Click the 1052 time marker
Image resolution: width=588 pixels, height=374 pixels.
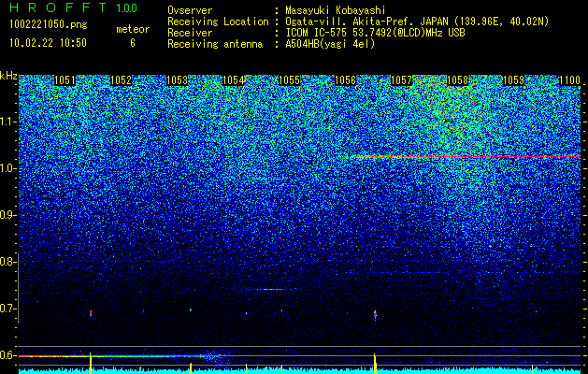tap(122, 80)
